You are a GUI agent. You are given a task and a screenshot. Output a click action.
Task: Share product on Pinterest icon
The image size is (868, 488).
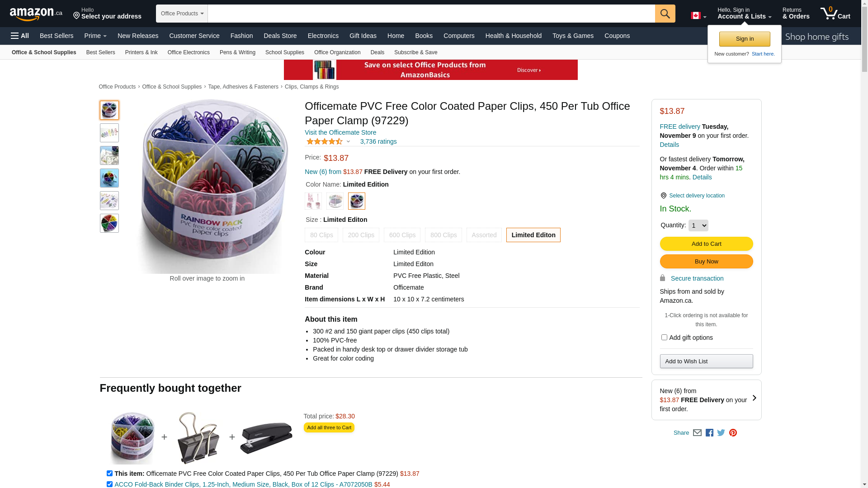pyautogui.click(x=733, y=433)
